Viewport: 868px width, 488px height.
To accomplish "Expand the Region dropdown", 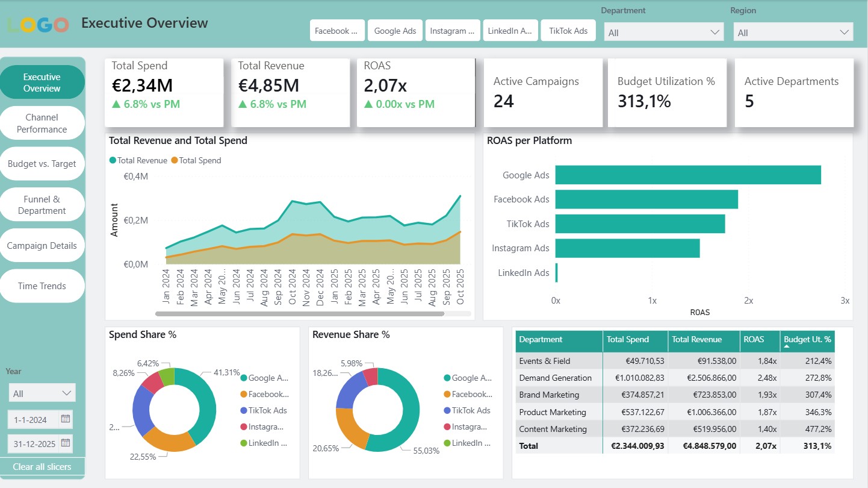I will 793,32.
